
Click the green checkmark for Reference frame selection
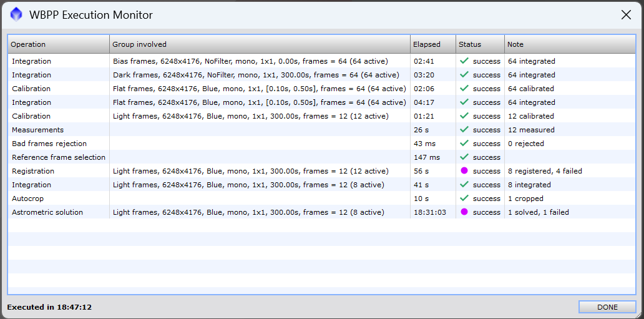click(464, 157)
